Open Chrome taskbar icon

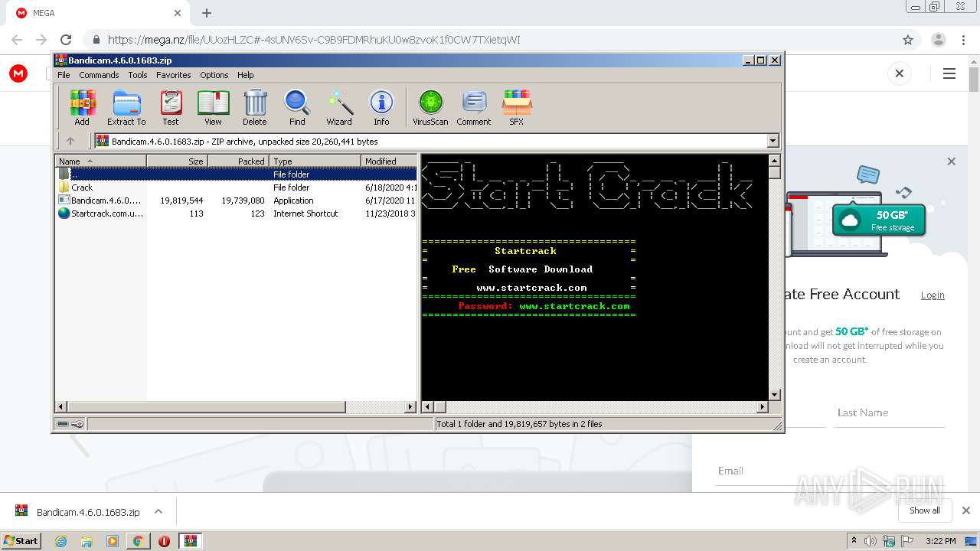pyautogui.click(x=138, y=541)
